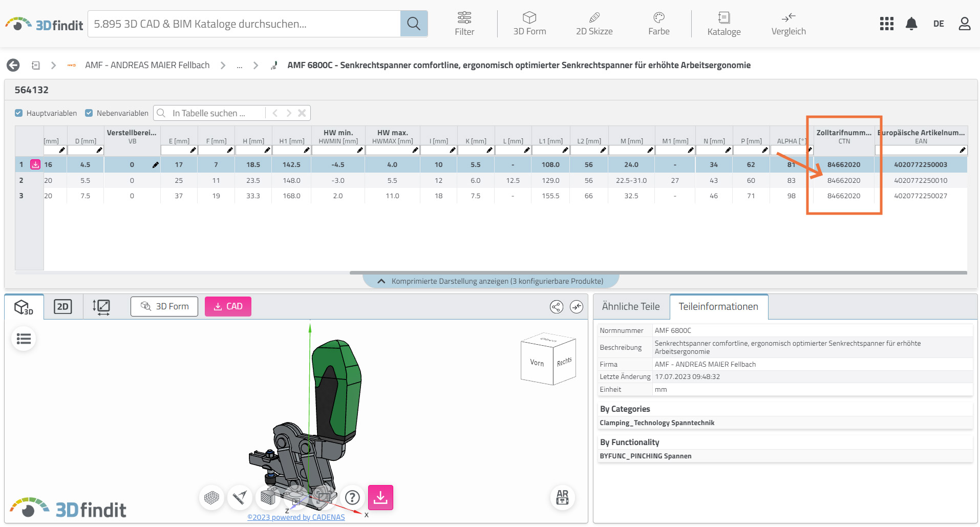This screenshot has height=527, width=980.
Task: Switch to the Ähnliche Teile tab
Action: coord(630,307)
